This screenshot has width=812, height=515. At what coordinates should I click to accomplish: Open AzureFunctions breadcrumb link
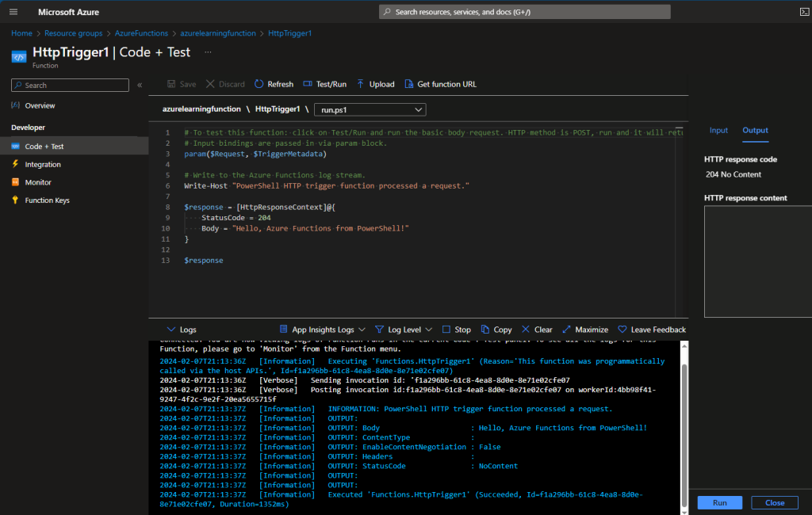141,33
